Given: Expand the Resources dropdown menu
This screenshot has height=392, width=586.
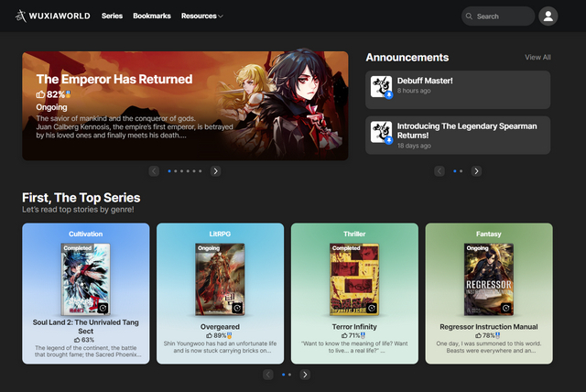Looking at the screenshot, I should pos(202,16).
